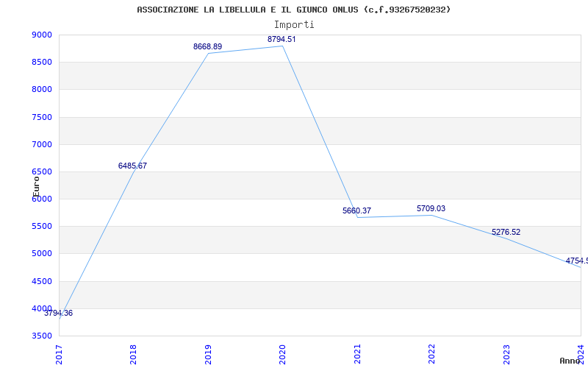
Task: Click the 3500 y-axis value
Action: pyautogui.click(x=42, y=336)
